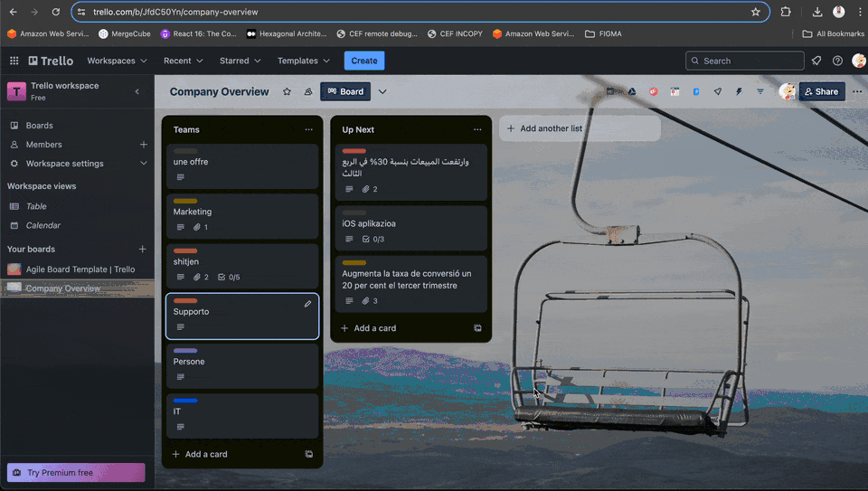This screenshot has width=868, height=491.
Task: Edit the Supporto card pencil icon
Action: [x=307, y=304]
